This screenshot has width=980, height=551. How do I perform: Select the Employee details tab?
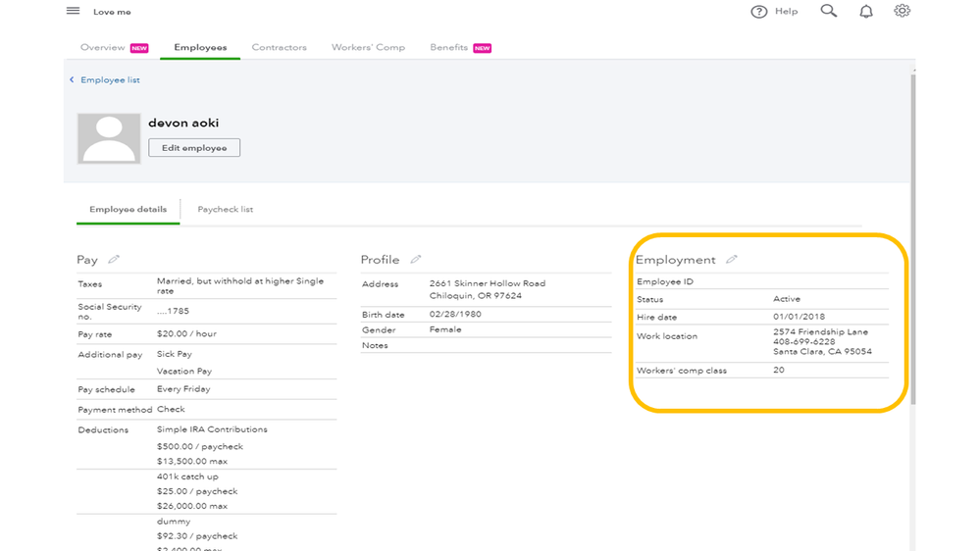[x=128, y=209]
